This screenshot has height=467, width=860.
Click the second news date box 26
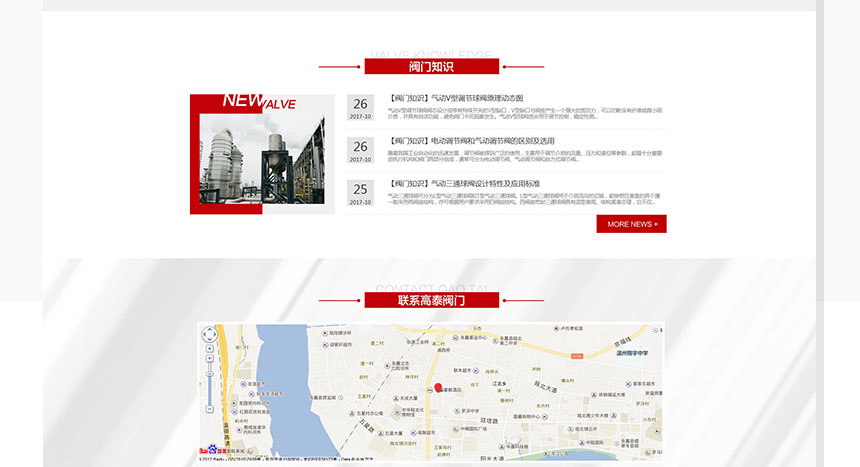pos(360,150)
